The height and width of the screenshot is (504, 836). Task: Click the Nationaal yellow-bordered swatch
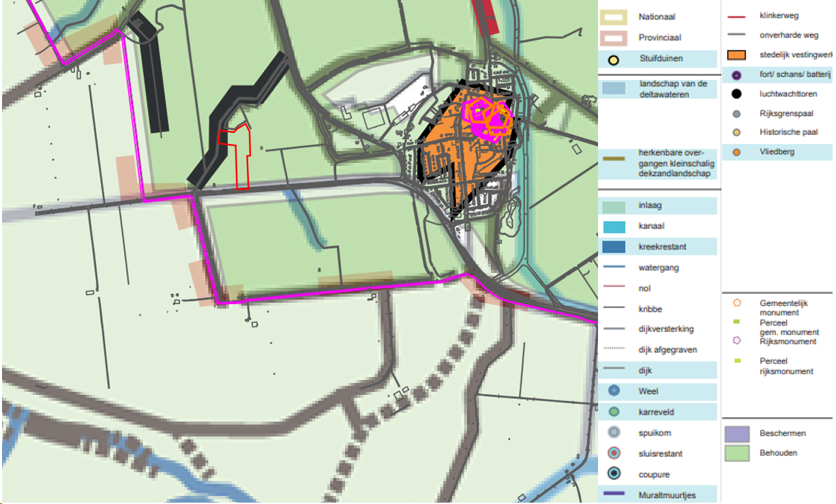614,16
